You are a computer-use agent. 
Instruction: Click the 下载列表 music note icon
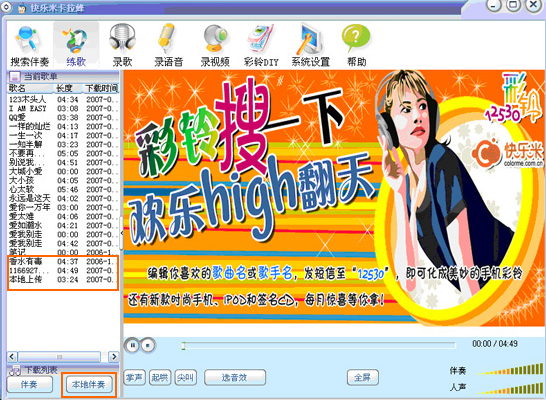pyautogui.click(x=15, y=370)
